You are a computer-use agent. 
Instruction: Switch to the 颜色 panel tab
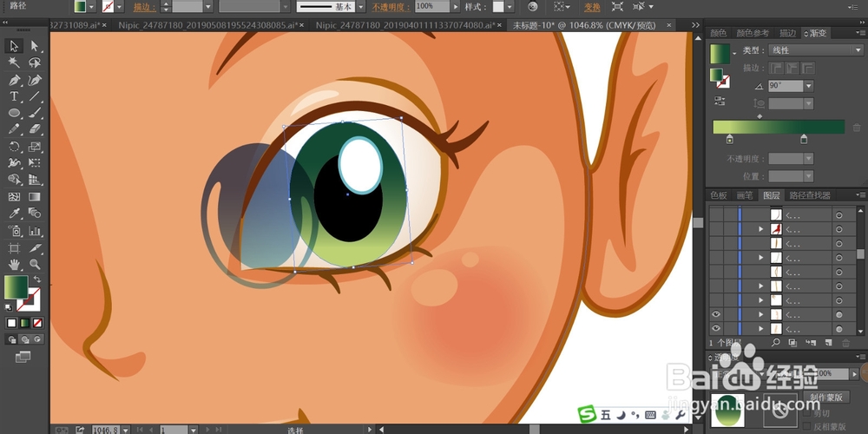(719, 33)
